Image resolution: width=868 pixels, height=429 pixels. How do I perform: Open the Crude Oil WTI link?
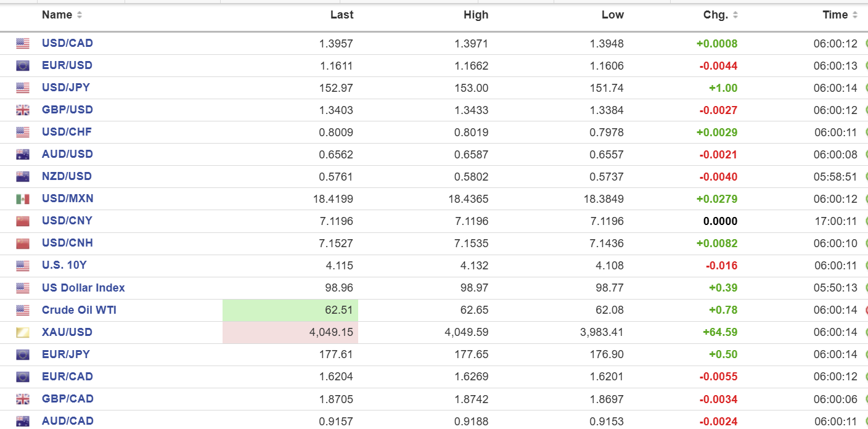click(79, 310)
